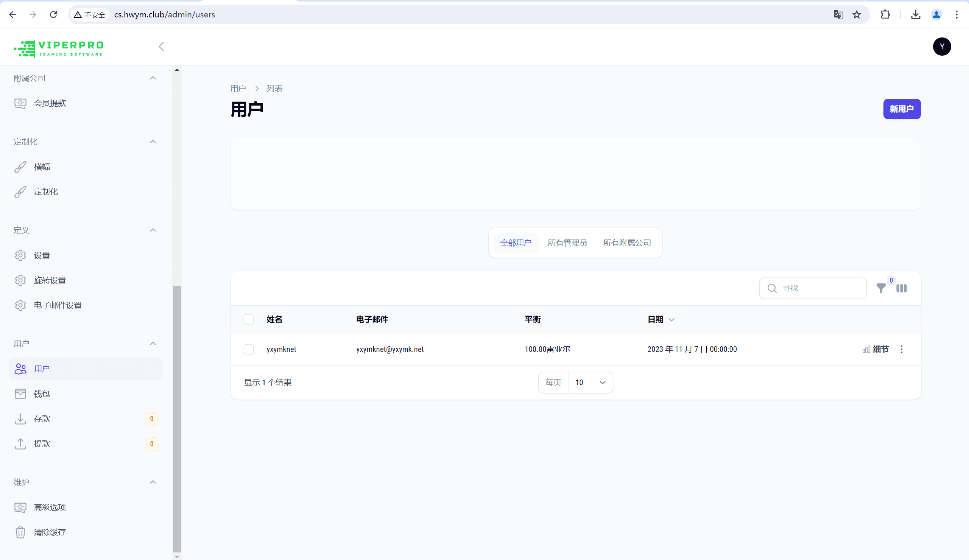969x560 pixels.
Task: Collapse the 维护 sidebar section
Action: 153,482
